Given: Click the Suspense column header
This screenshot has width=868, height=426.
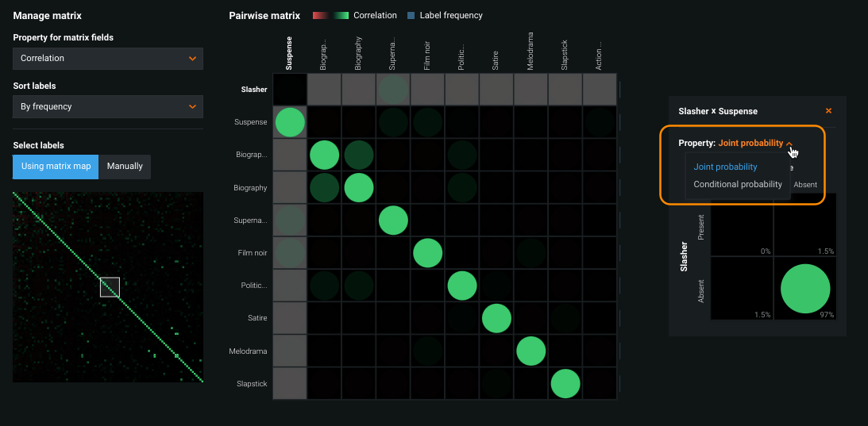Looking at the screenshot, I should [x=289, y=54].
